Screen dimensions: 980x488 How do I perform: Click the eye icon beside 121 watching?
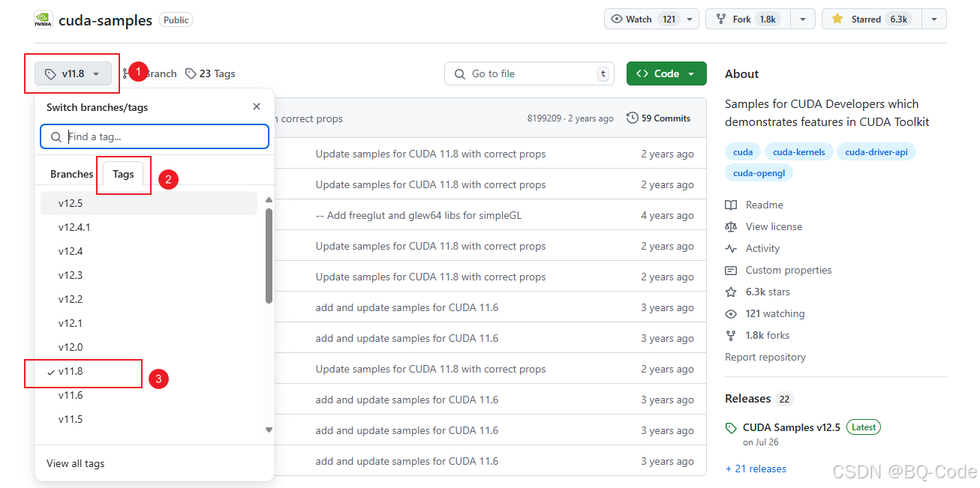731,313
